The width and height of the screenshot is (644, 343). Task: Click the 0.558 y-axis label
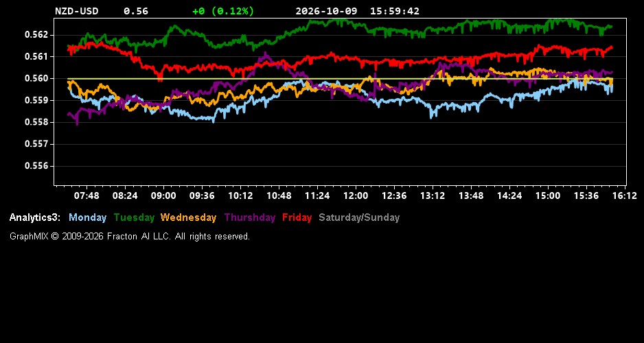point(37,122)
